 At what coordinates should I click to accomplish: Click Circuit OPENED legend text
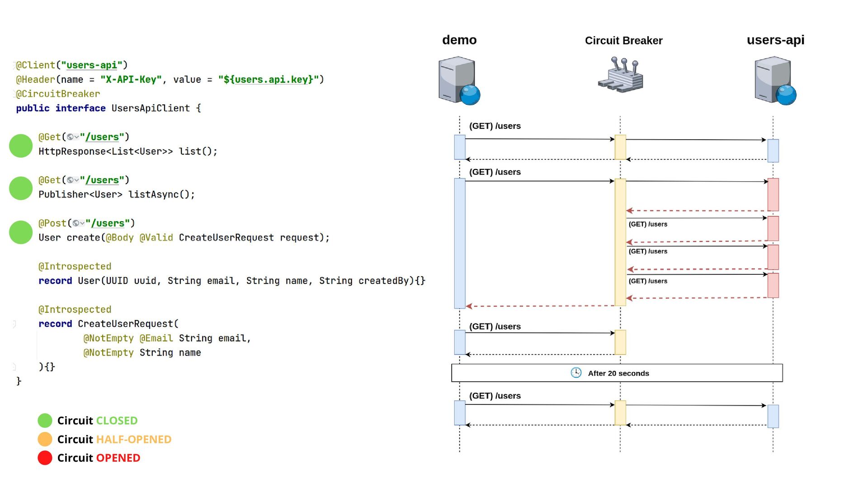click(99, 458)
